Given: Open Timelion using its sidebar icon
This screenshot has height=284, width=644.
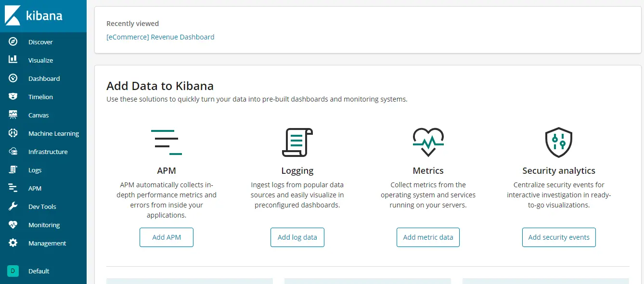Looking at the screenshot, I should [13, 97].
